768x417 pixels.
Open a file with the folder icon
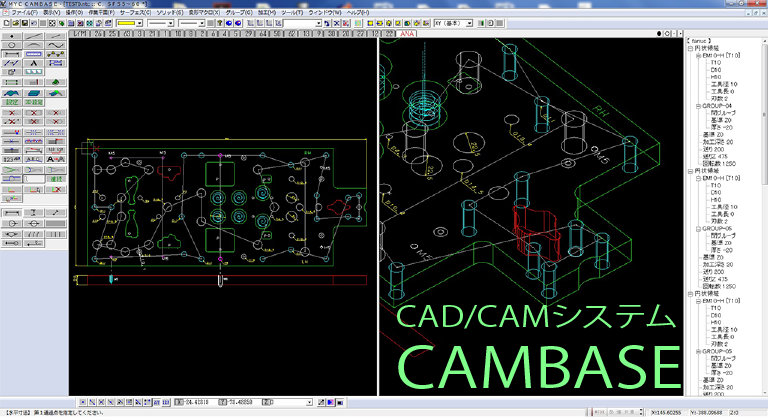[16, 23]
